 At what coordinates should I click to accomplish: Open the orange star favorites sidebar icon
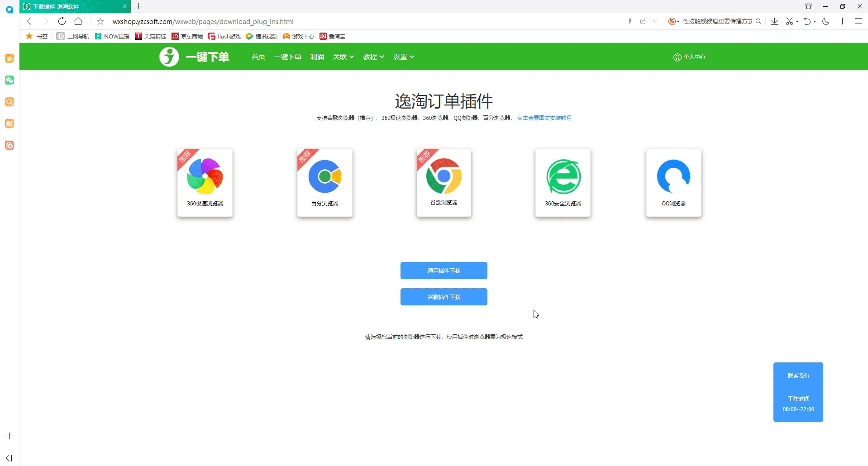pos(10,58)
